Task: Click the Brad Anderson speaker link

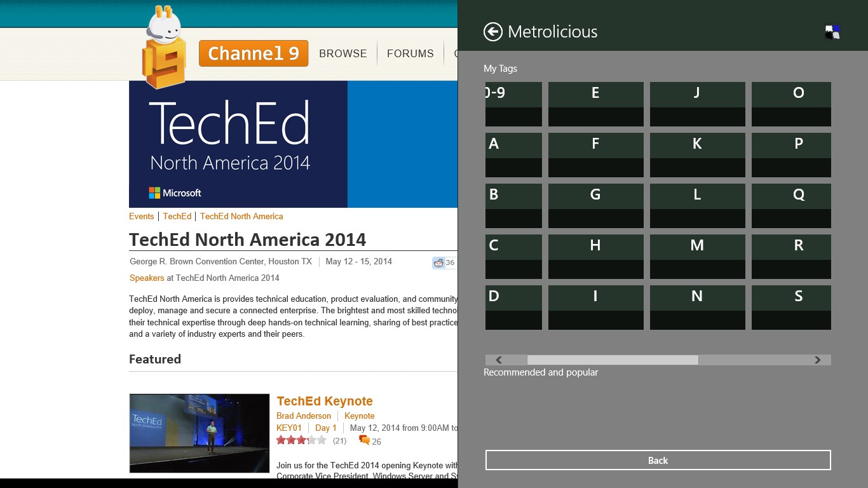Action: (x=304, y=416)
